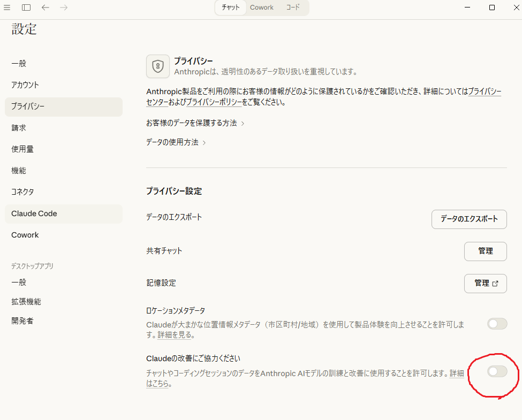
Task: Select アカウント in settings sidebar
Action: [25, 85]
